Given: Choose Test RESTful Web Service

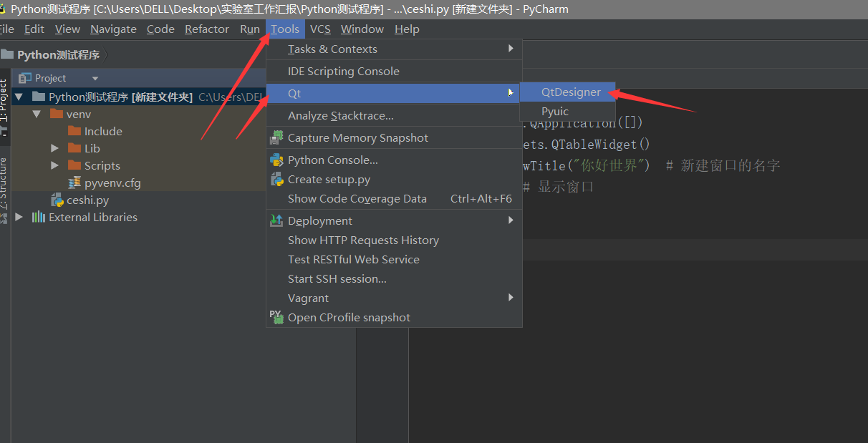Looking at the screenshot, I should pos(394,260).
